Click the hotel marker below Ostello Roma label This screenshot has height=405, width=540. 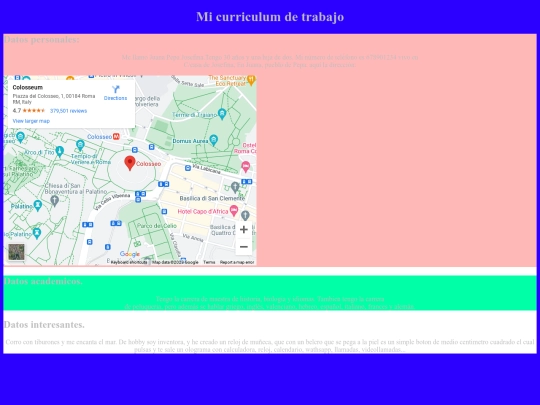246,167
